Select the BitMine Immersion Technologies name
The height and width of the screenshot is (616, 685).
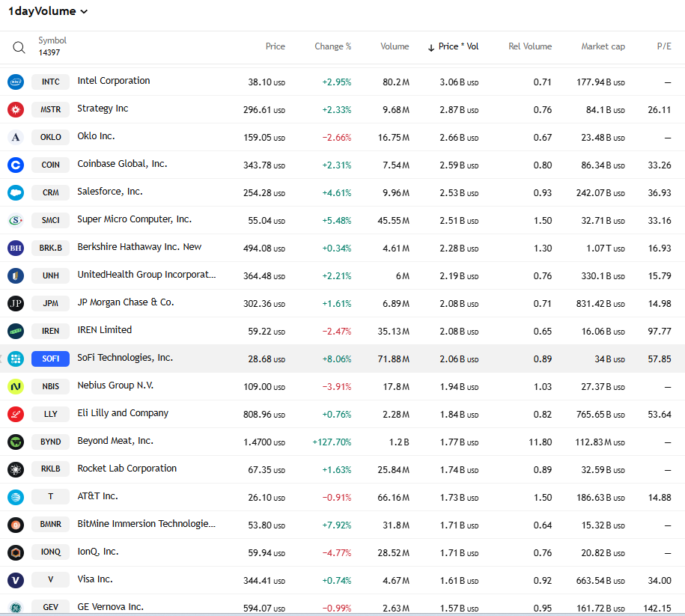click(x=146, y=524)
